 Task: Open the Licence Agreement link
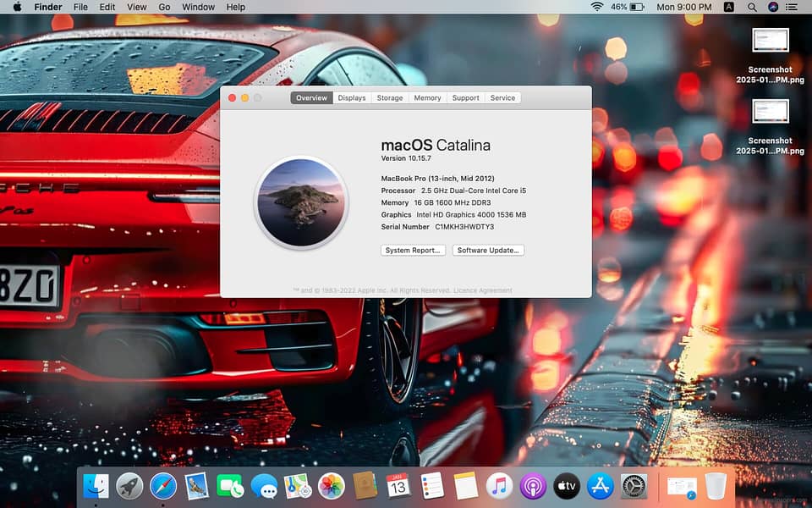pyautogui.click(x=483, y=290)
